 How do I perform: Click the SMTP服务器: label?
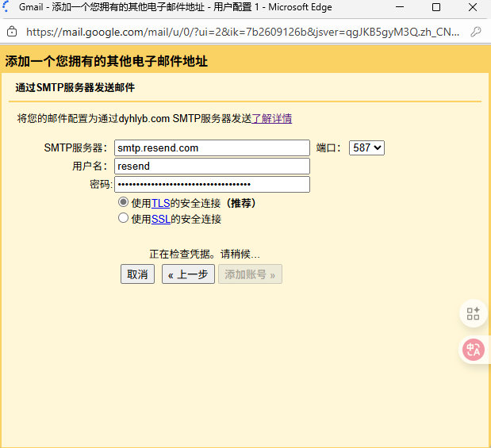tap(75, 147)
